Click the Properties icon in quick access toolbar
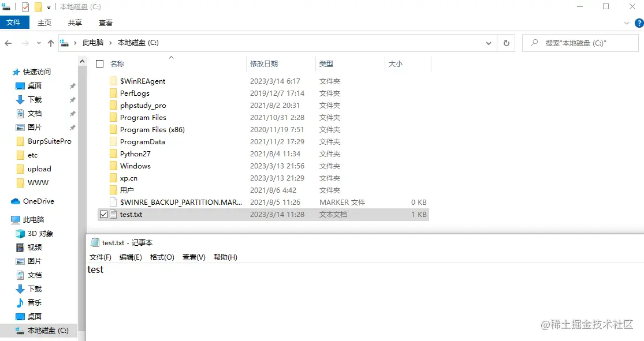The width and height of the screenshot is (644, 341). 25,7
